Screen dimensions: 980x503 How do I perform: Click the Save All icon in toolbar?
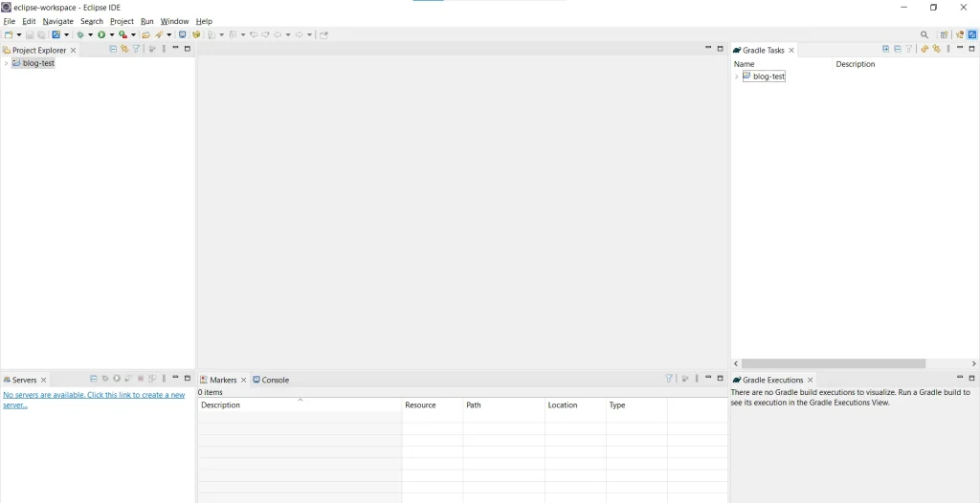point(41,35)
